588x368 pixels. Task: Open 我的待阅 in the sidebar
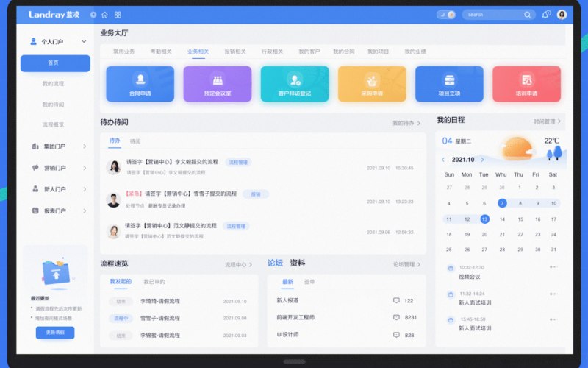[x=53, y=105]
